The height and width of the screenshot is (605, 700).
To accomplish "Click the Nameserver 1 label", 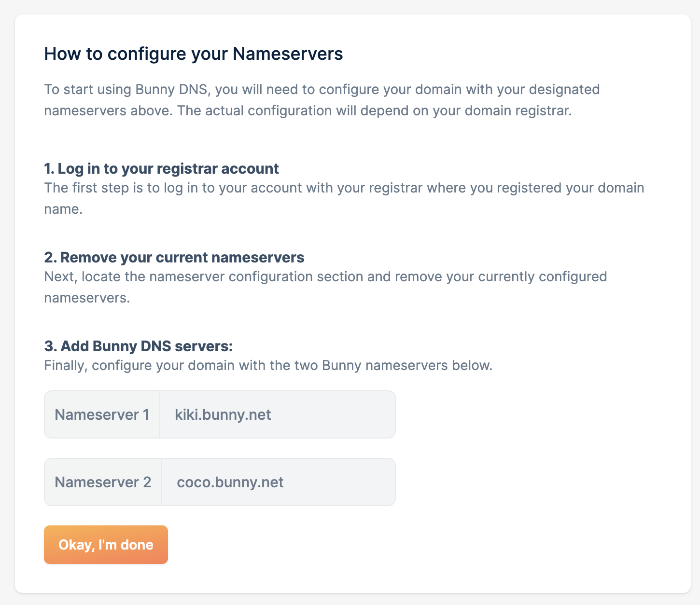I will click(x=102, y=414).
